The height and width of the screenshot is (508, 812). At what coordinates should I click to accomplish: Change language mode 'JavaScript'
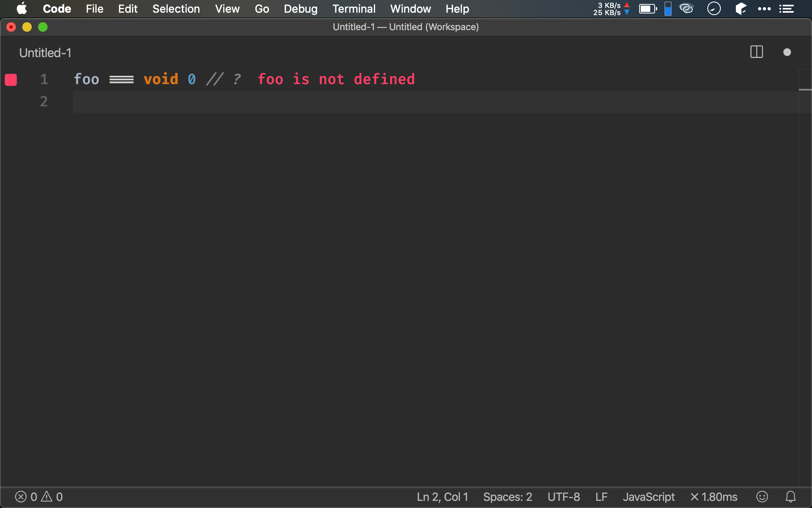point(649,497)
